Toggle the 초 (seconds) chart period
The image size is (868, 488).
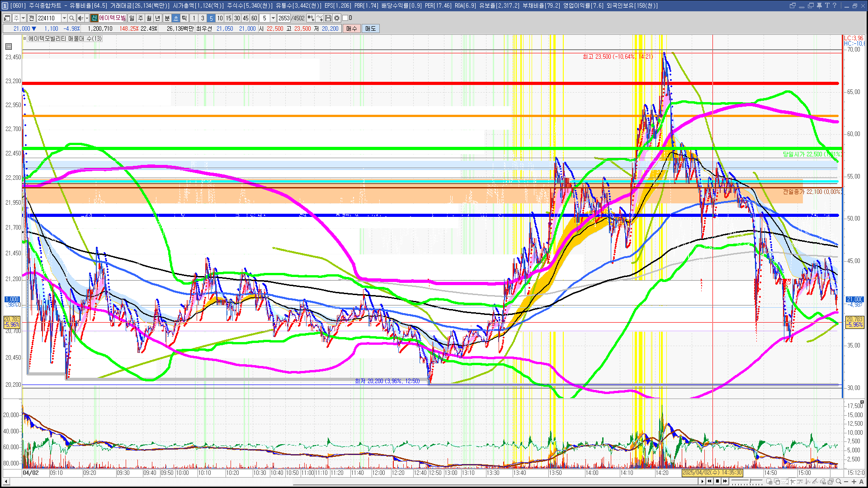[176, 18]
